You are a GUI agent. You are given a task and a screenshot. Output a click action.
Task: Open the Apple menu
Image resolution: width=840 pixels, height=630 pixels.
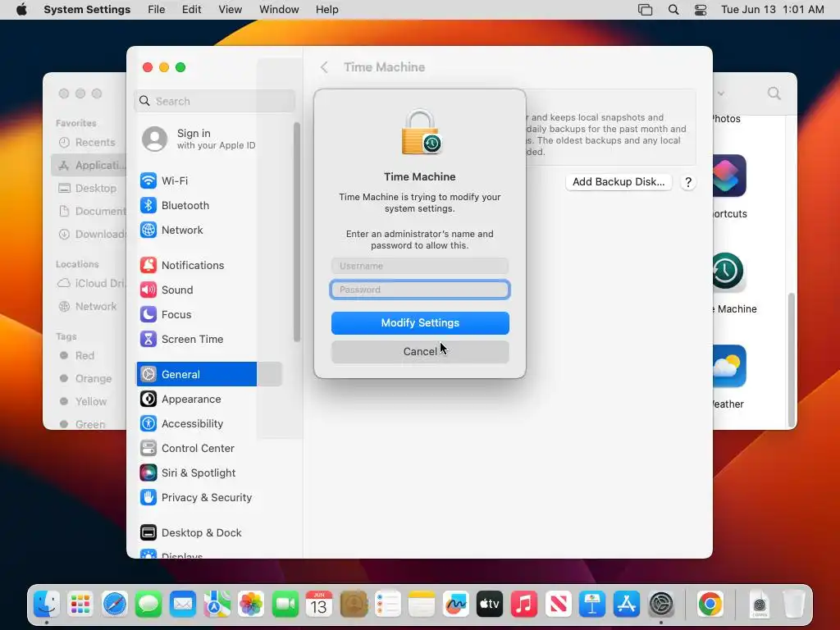(21, 10)
